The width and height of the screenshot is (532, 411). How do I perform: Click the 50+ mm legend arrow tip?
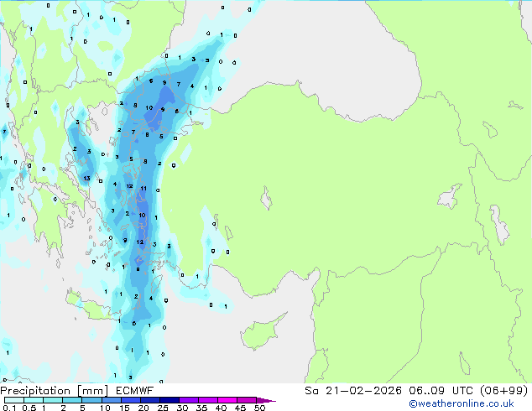pyautogui.click(x=266, y=400)
